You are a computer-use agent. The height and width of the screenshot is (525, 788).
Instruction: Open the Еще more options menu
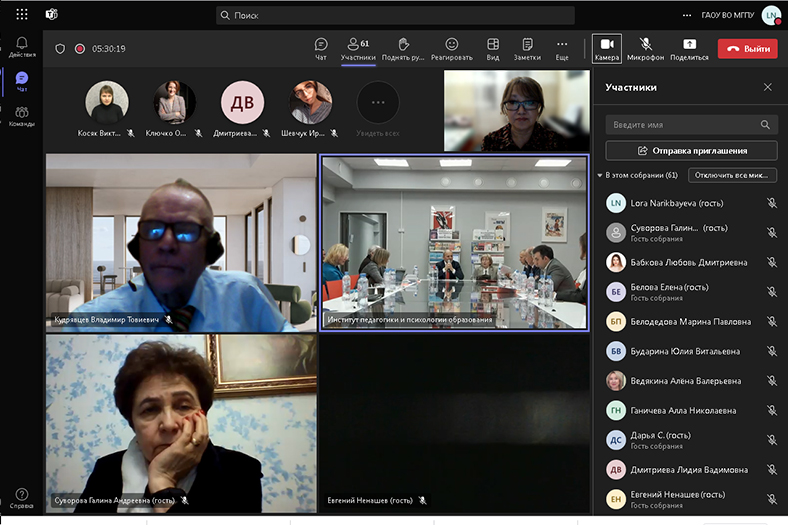562,45
